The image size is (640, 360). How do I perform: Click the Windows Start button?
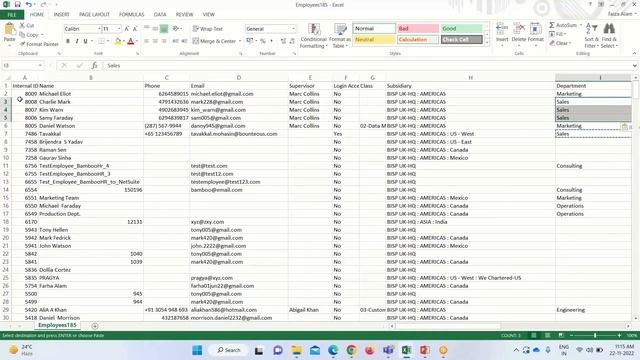[197, 350]
